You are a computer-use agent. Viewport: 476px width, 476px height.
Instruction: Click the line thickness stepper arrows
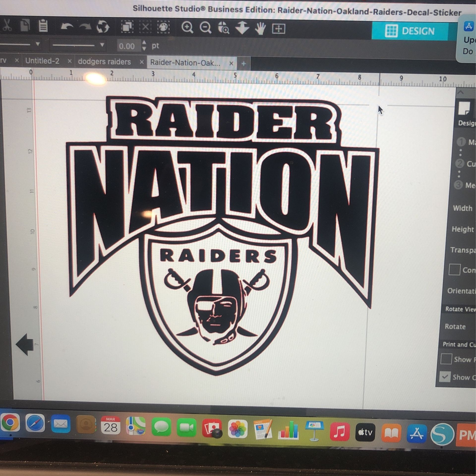pyautogui.click(x=144, y=46)
